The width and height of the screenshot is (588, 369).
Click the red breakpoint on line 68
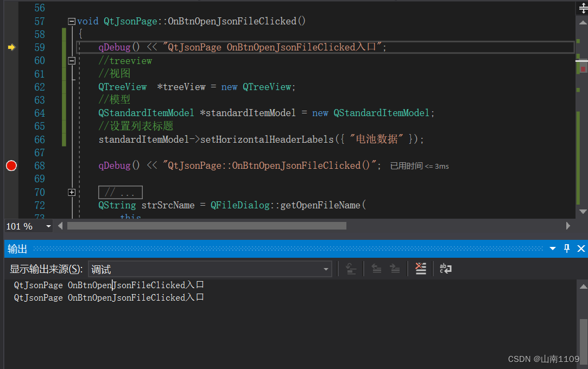coord(11,166)
